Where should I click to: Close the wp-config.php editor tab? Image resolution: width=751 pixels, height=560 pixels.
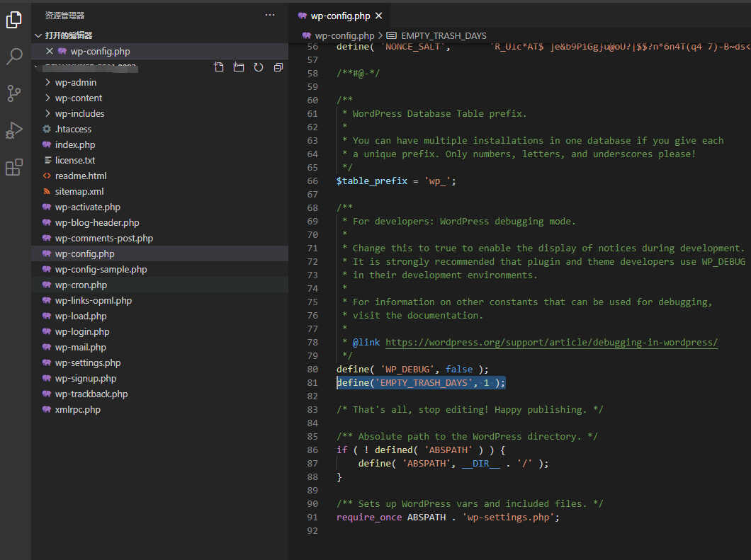click(x=379, y=16)
